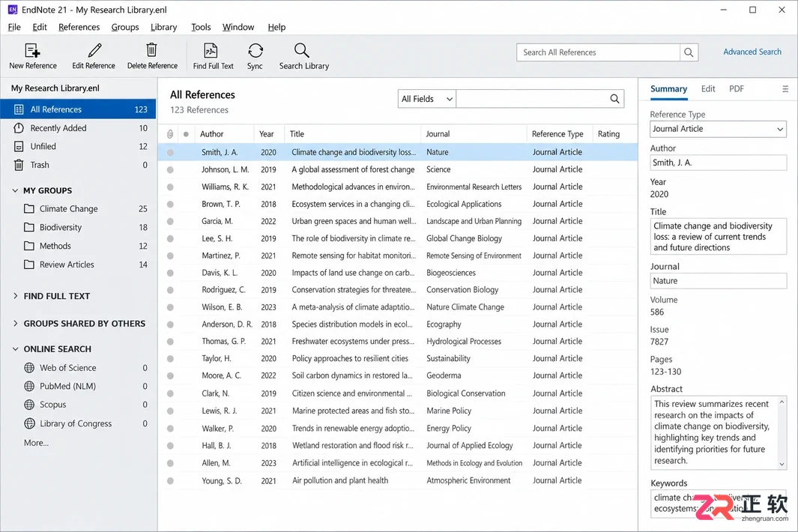
Task: Open the Advanced Search link
Action: pyautogui.click(x=752, y=52)
